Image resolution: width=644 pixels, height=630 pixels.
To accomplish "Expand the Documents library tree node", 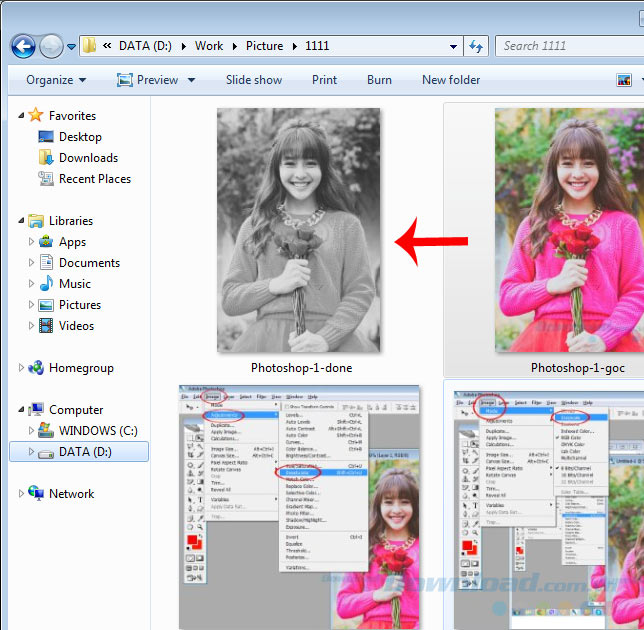I will click(31, 263).
